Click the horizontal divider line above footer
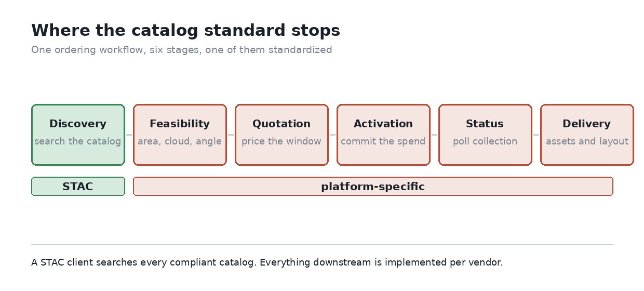Screen dimensions: 644x291 click(322, 244)
